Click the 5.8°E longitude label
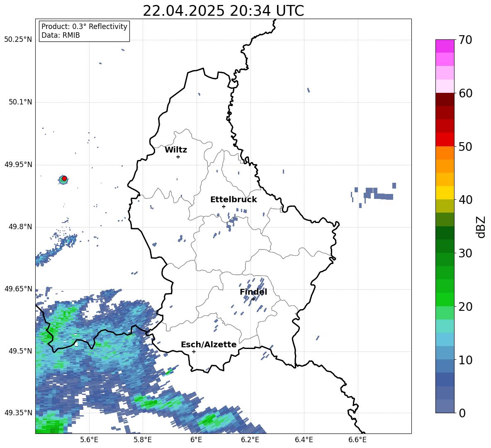This screenshot has height=448, width=491. tap(143, 440)
